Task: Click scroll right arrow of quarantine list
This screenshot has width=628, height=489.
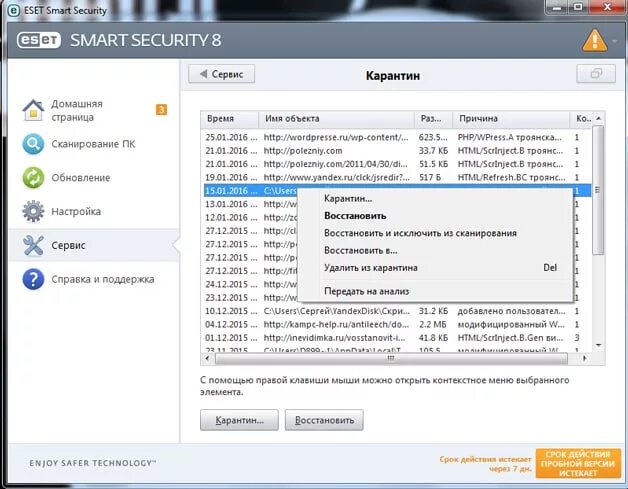Action: (584, 358)
